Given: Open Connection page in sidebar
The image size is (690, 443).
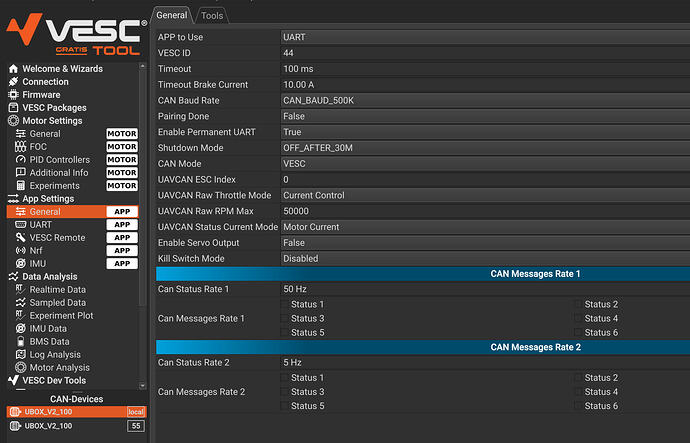Looking at the screenshot, I should [45, 82].
